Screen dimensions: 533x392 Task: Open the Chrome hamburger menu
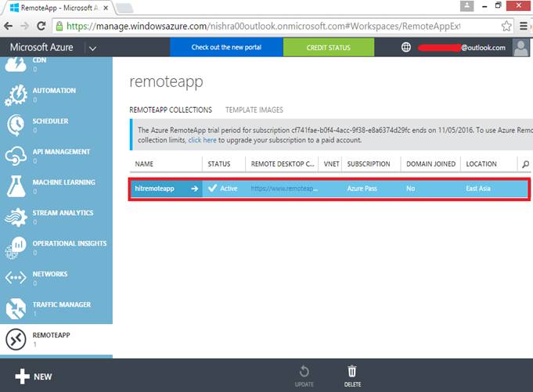(x=524, y=26)
